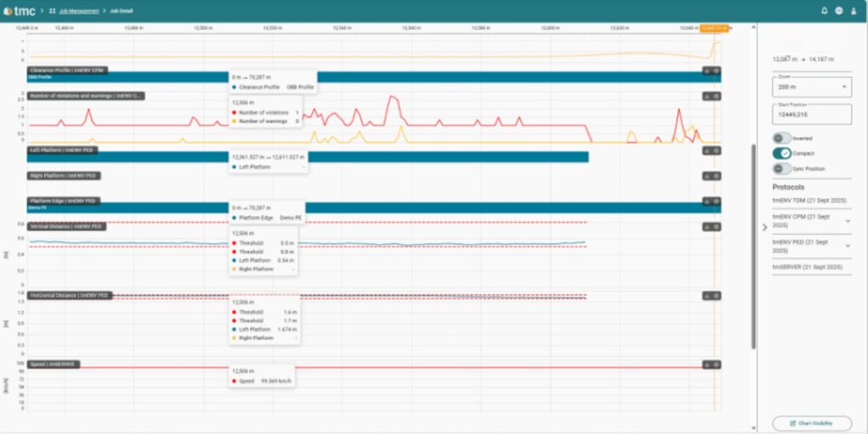This screenshot has width=868, height=434.
Task: Select the tmSERVER protocol entry
Action: pos(807,266)
